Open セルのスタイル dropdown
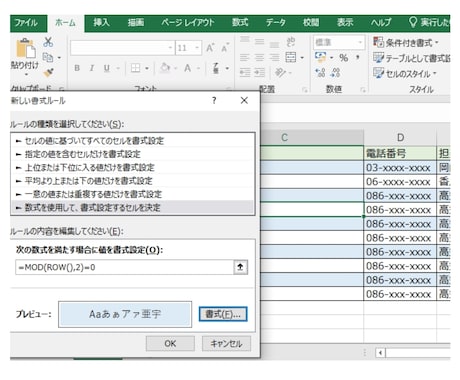 pos(405,73)
